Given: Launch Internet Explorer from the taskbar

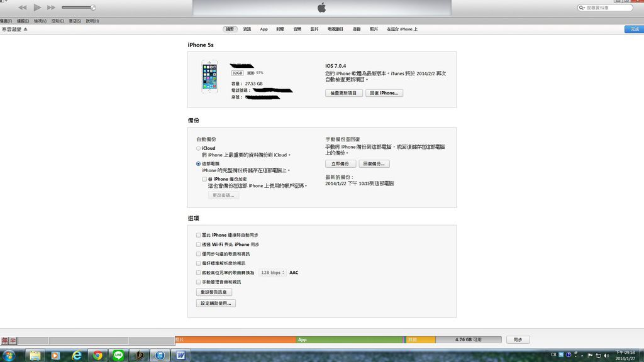Looking at the screenshot, I should (x=76, y=356).
